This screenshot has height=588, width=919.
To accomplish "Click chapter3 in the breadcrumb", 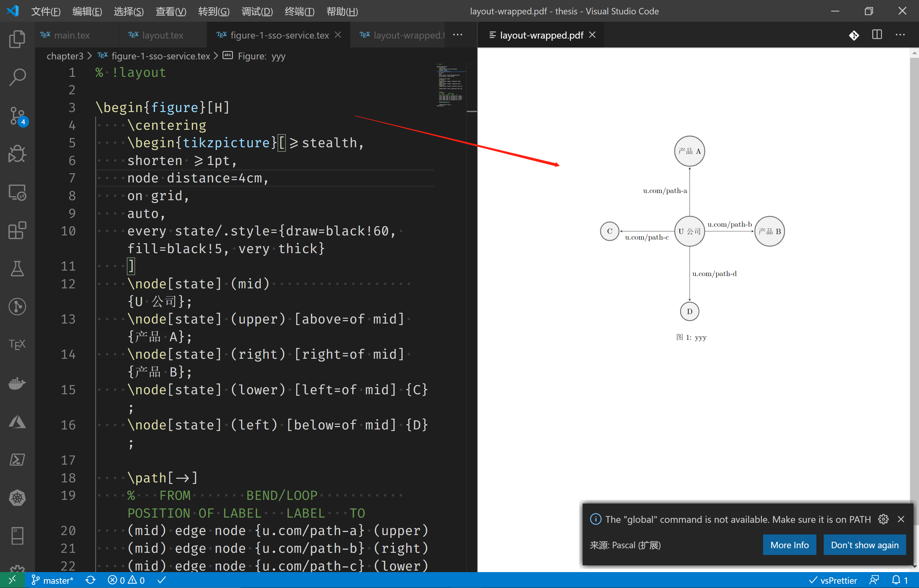I will 65,56.
